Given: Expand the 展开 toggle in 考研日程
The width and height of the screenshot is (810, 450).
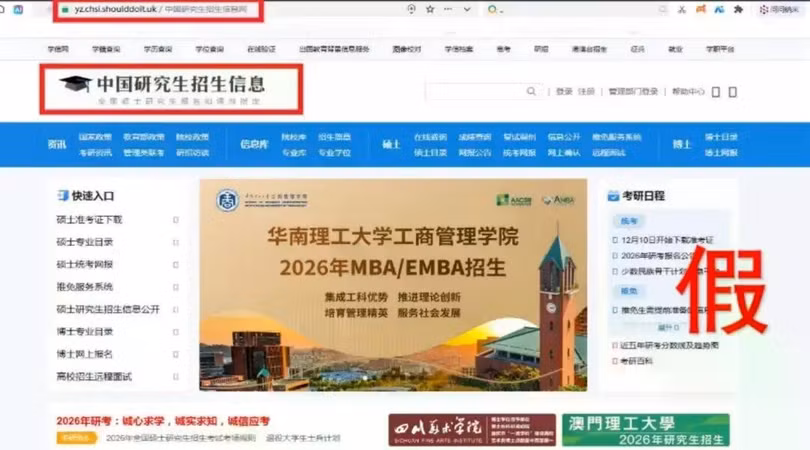Looking at the screenshot, I should [x=668, y=328].
